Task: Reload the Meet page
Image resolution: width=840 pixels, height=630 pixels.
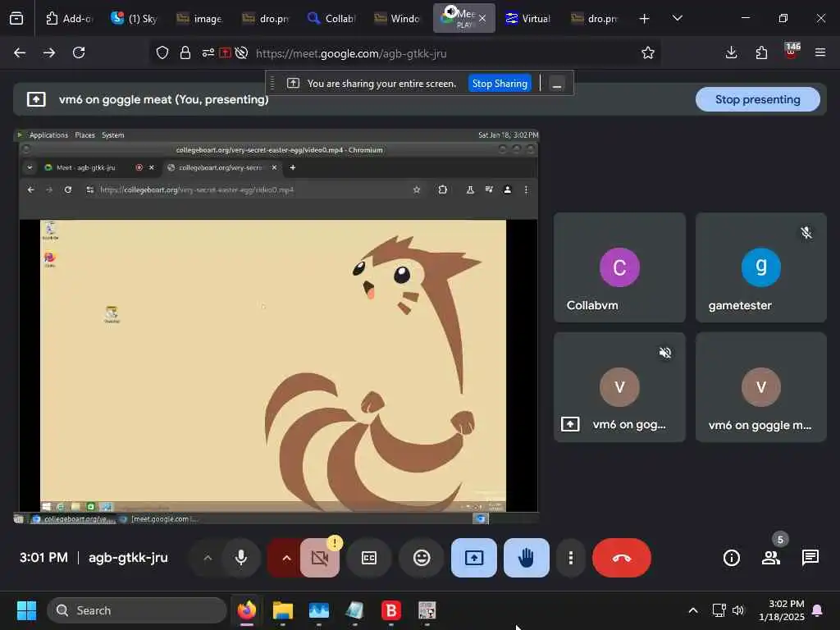Action: coord(79,52)
